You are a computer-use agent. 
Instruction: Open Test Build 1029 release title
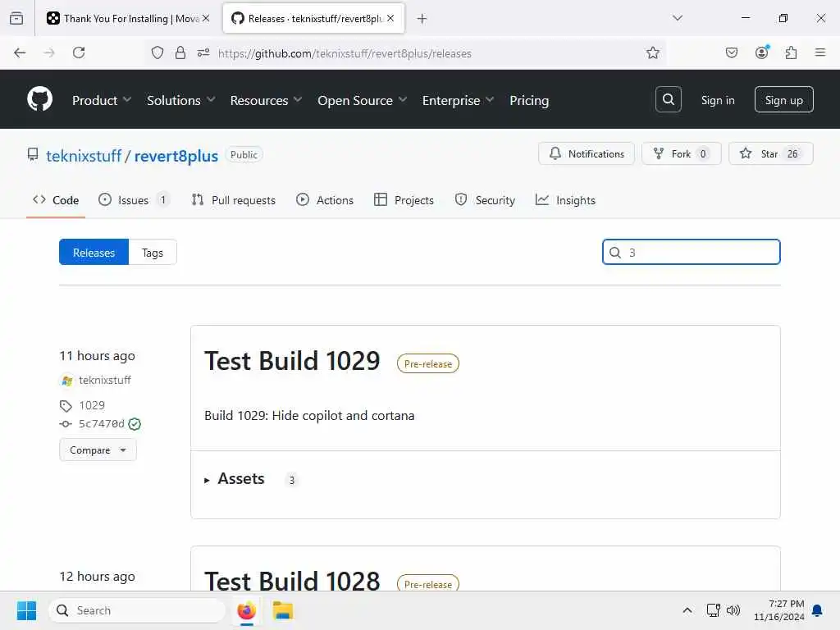(292, 361)
